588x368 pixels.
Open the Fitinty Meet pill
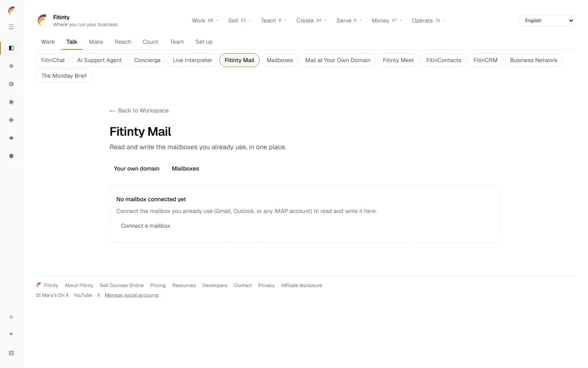(x=398, y=60)
